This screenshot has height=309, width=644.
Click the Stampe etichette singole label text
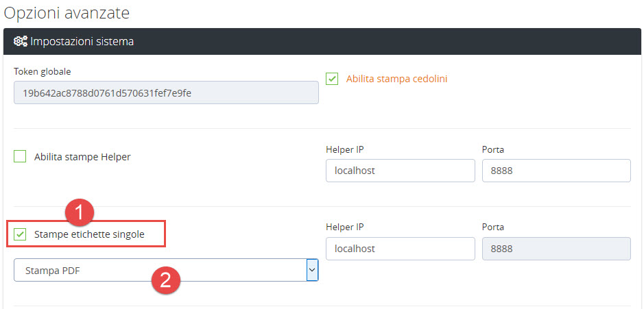89,234
